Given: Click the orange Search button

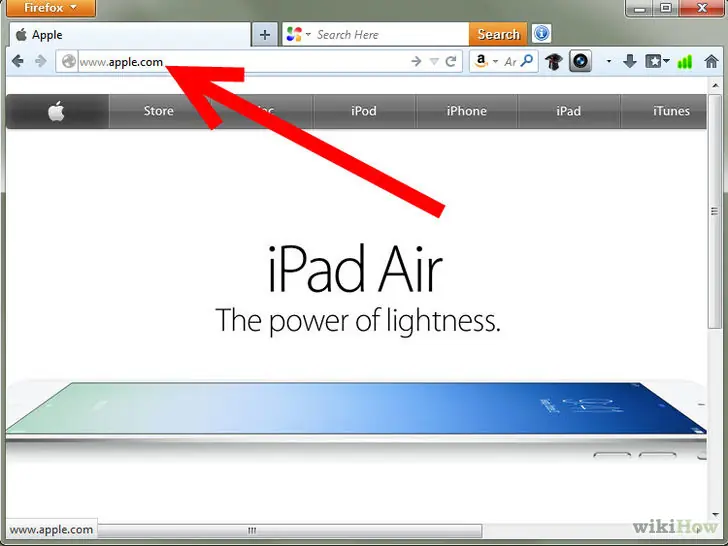Looking at the screenshot, I should tap(498, 34).
